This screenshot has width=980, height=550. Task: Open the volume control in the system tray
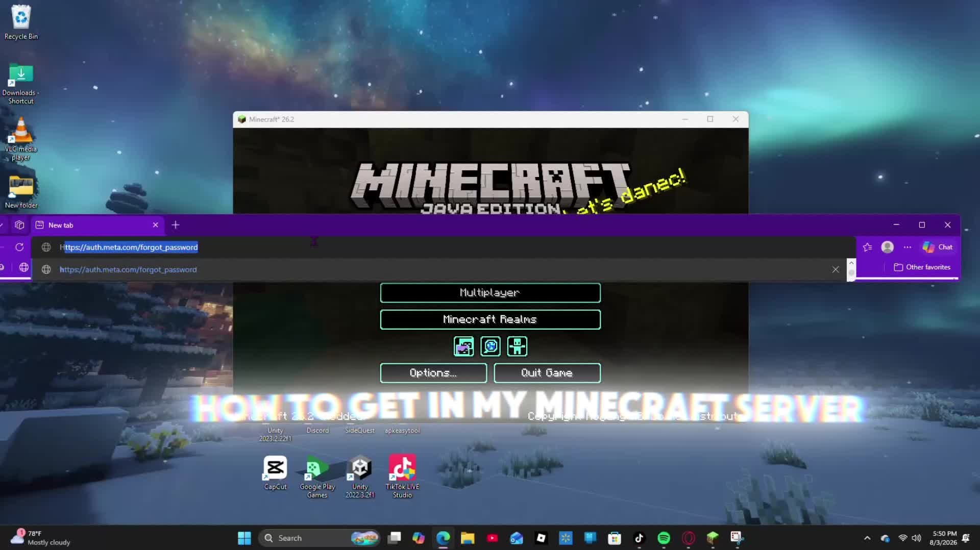[x=917, y=538]
